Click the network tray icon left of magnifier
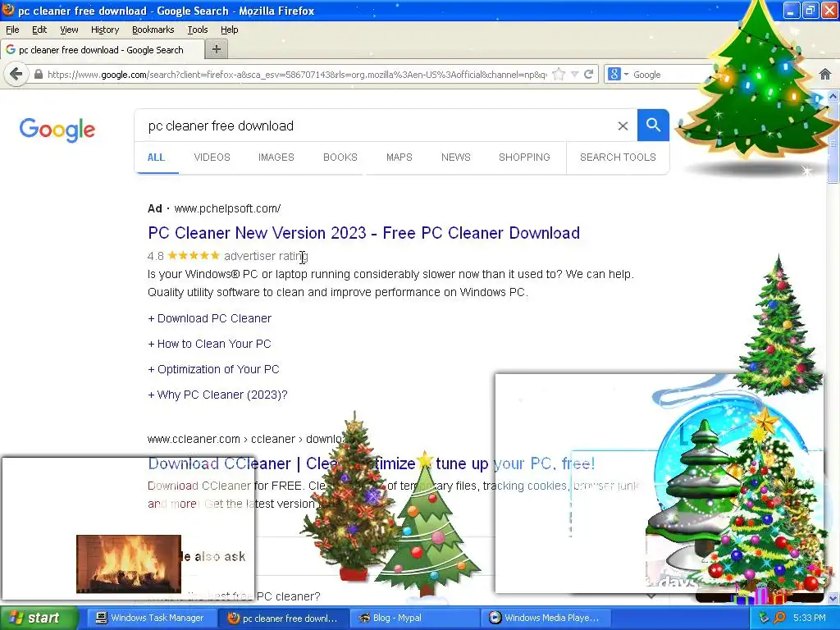Image resolution: width=840 pixels, height=630 pixels. [x=764, y=618]
